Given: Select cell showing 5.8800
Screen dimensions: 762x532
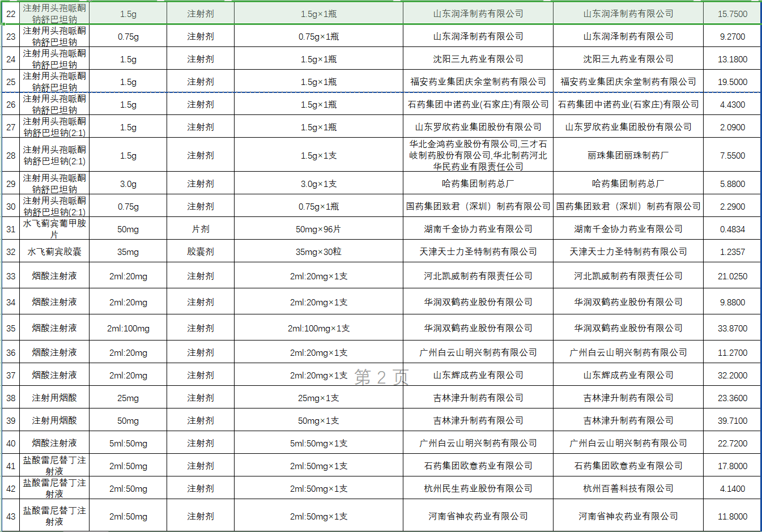Looking at the screenshot, I should click(x=732, y=184).
